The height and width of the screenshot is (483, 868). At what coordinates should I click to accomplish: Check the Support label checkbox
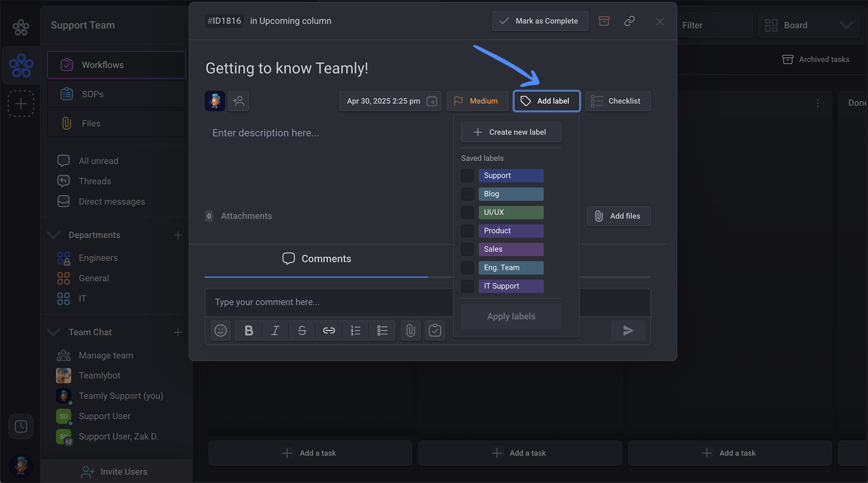pyautogui.click(x=467, y=176)
